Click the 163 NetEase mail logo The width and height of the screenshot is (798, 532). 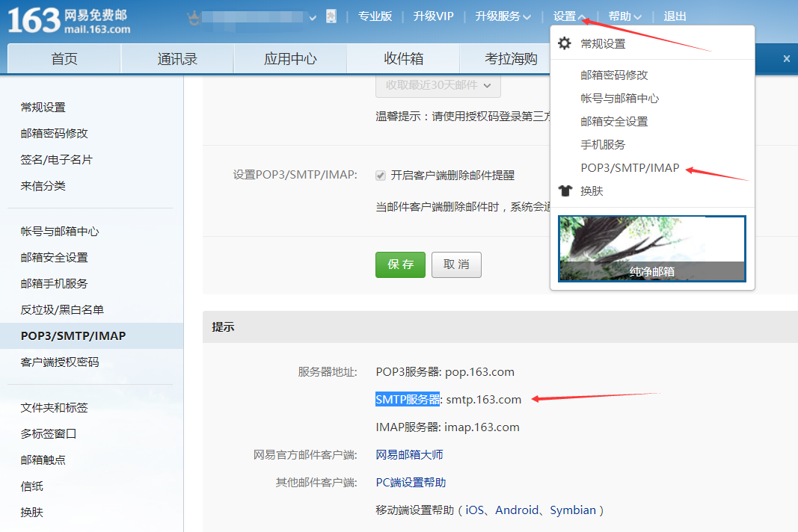(x=70, y=21)
